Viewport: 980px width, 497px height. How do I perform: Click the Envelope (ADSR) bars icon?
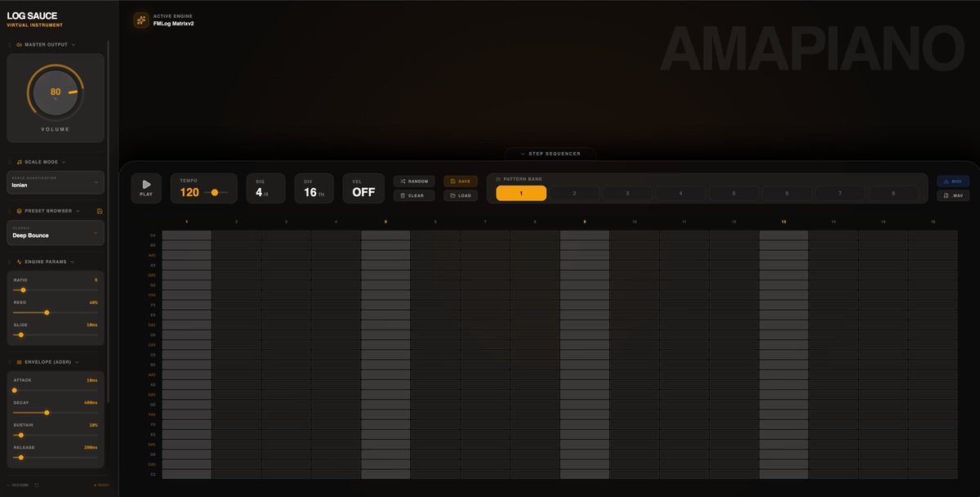(19, 361)
